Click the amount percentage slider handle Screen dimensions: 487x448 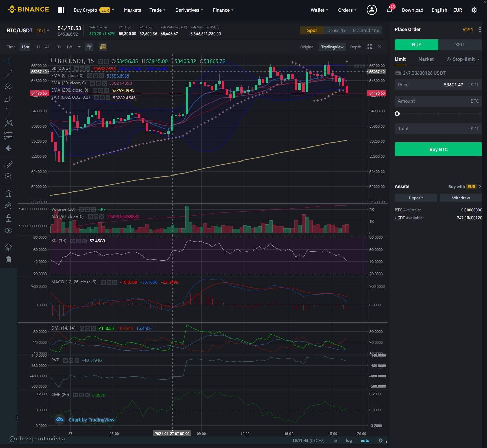[397, 114]
